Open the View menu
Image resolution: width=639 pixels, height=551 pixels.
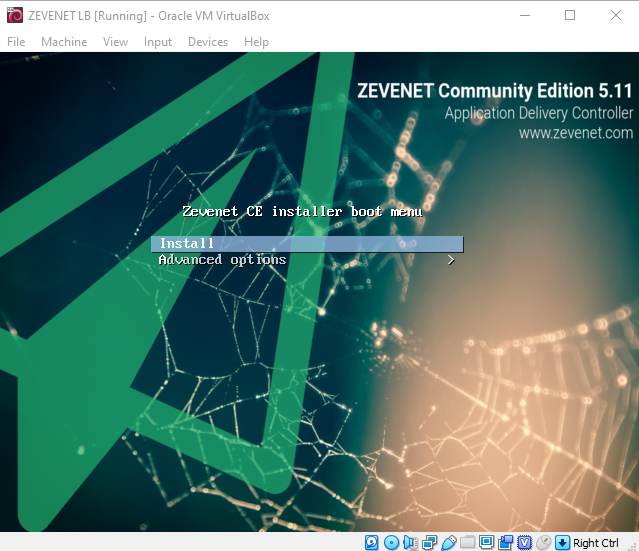[x=115, y=42]
